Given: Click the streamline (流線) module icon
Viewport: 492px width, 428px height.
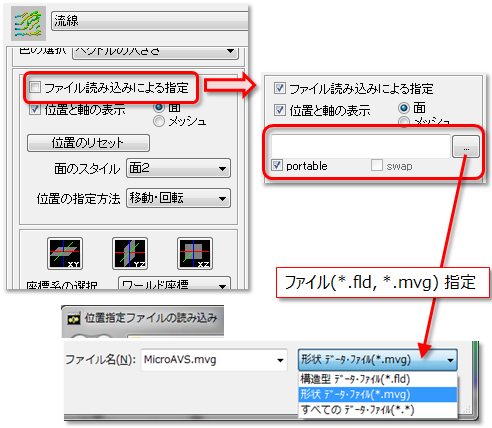Looking at the screenshot, I should coord(28,23).
